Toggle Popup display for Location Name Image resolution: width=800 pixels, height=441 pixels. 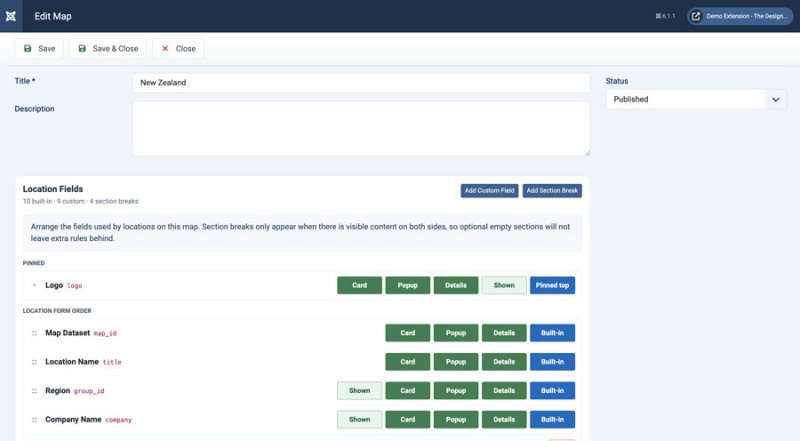pos(456,362)
